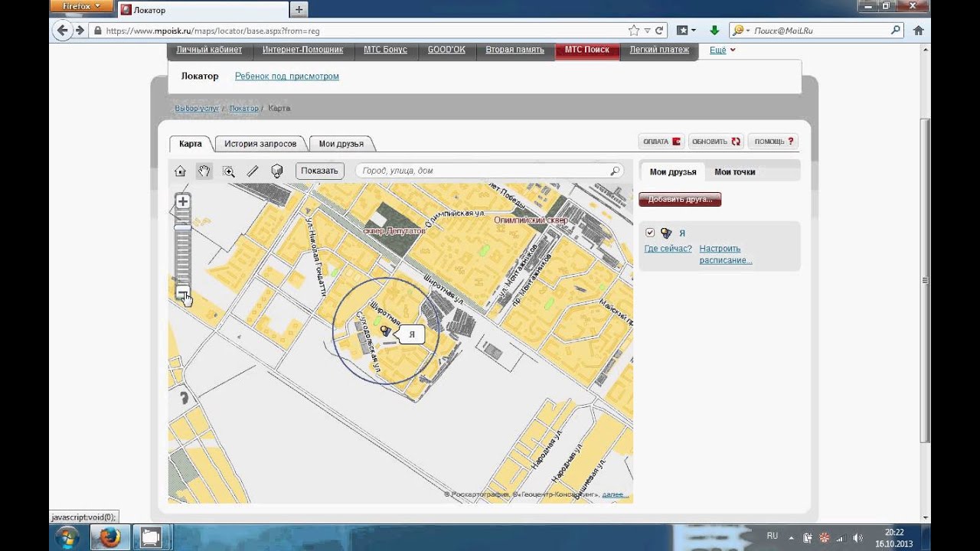
Task: Open the browser home page icon
Action: [919, 31]
